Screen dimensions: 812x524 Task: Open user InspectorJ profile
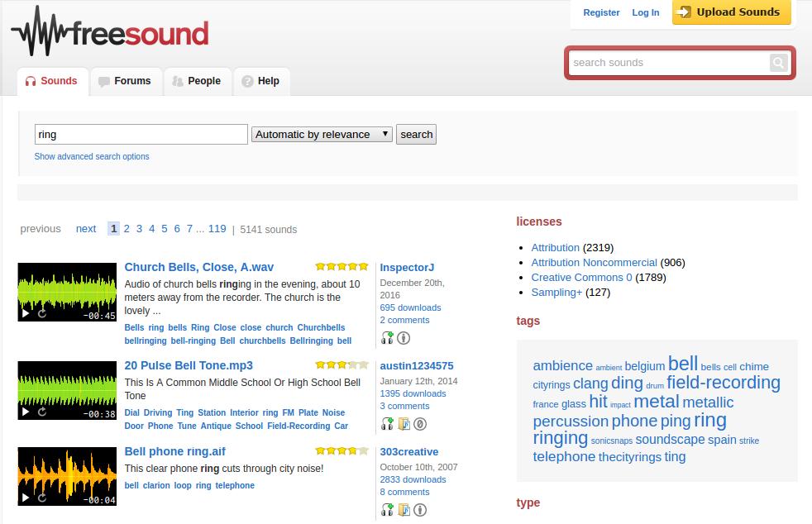coord(407,268)
